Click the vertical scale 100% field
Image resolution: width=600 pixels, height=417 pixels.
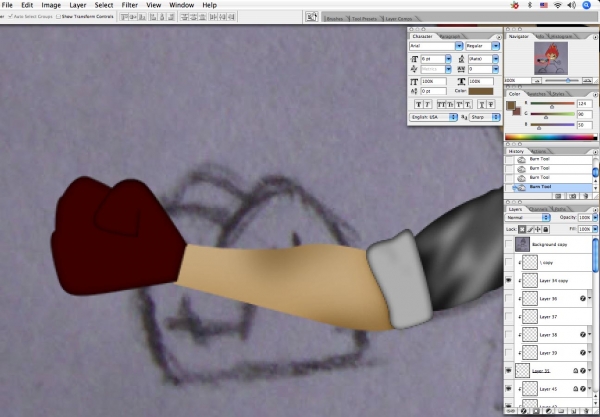point(434,81)
